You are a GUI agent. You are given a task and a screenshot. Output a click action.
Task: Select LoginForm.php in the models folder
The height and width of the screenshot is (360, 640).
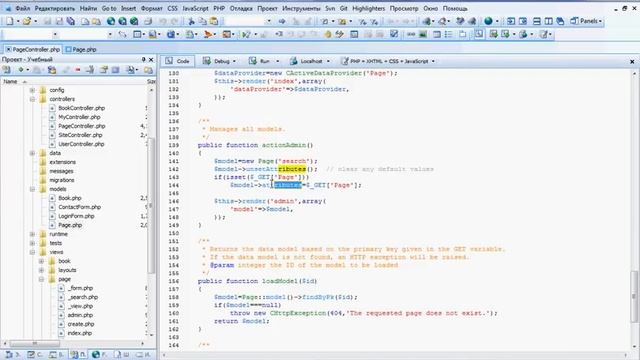click(76, 216)
